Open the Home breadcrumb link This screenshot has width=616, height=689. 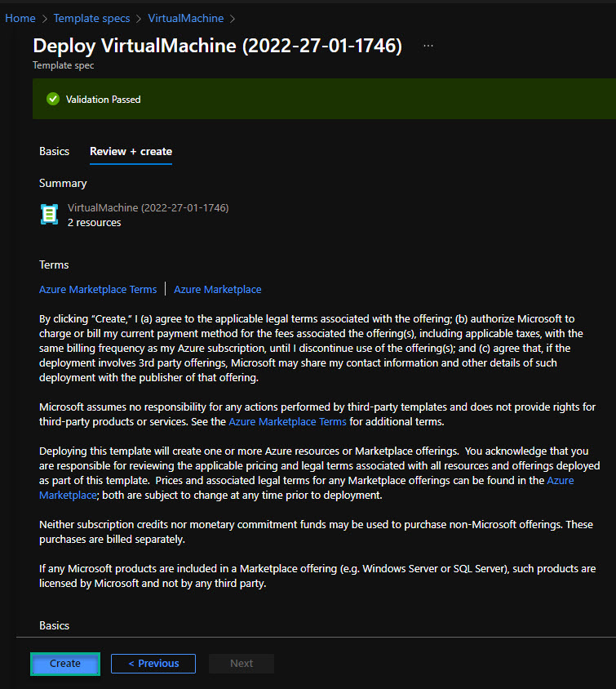click(20, 18)
